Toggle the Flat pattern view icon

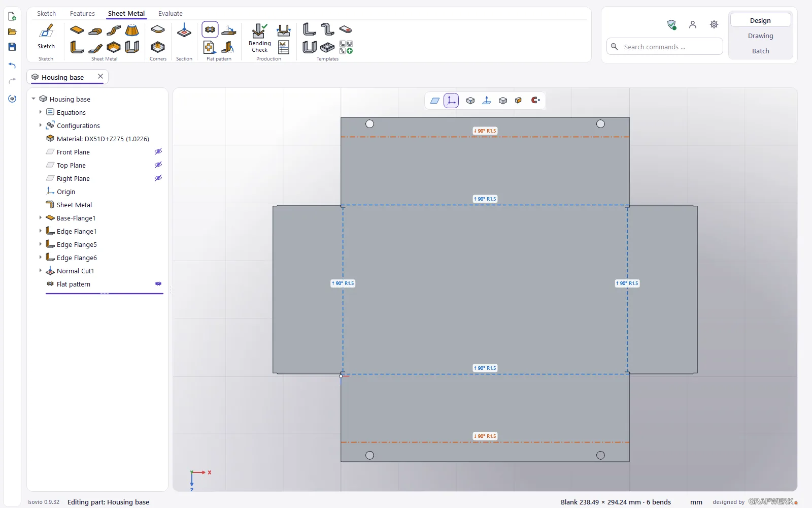[210, 29]
